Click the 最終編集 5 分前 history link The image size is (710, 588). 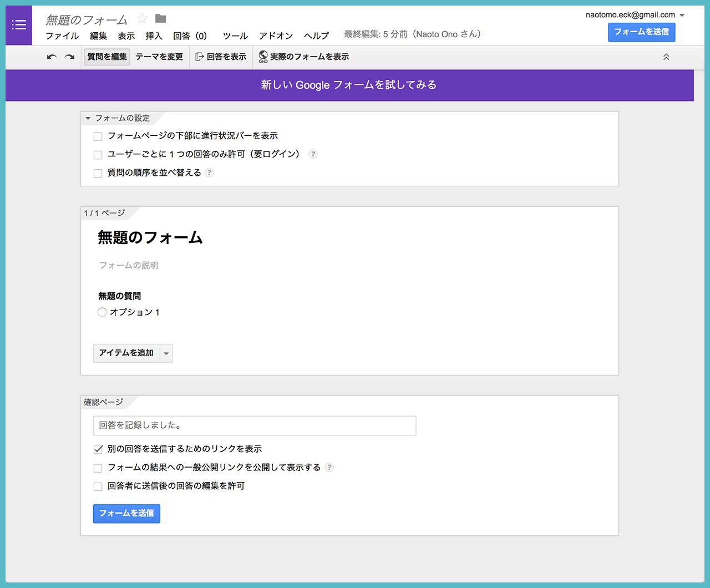tap(412, 34)
